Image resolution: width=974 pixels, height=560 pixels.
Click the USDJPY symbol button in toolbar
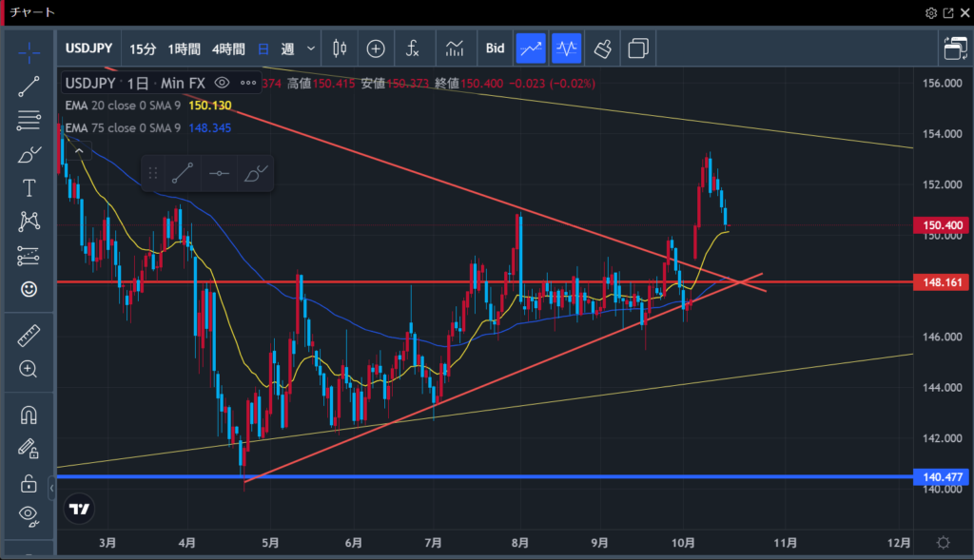point(91,48)
